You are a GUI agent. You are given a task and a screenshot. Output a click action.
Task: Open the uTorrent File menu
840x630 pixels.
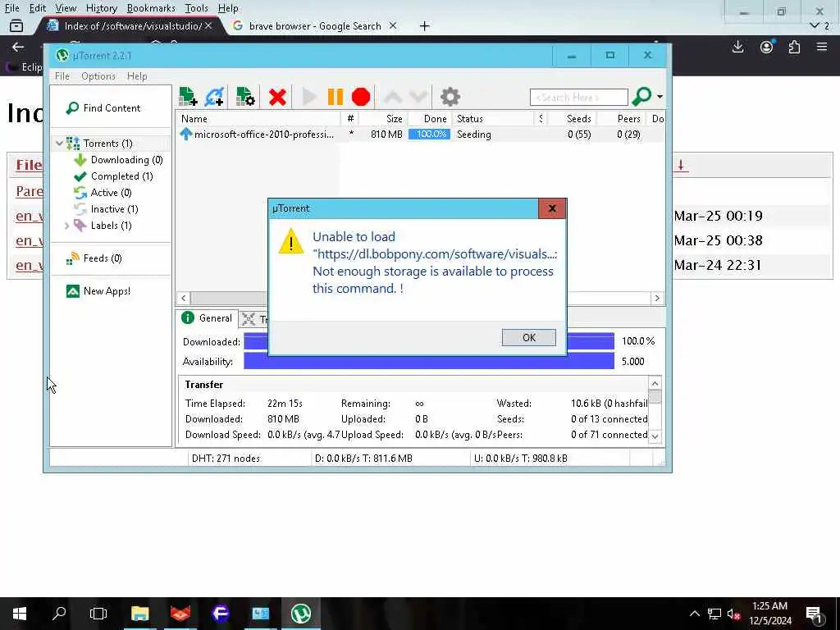pyautogui.click(x=62, y=76)
